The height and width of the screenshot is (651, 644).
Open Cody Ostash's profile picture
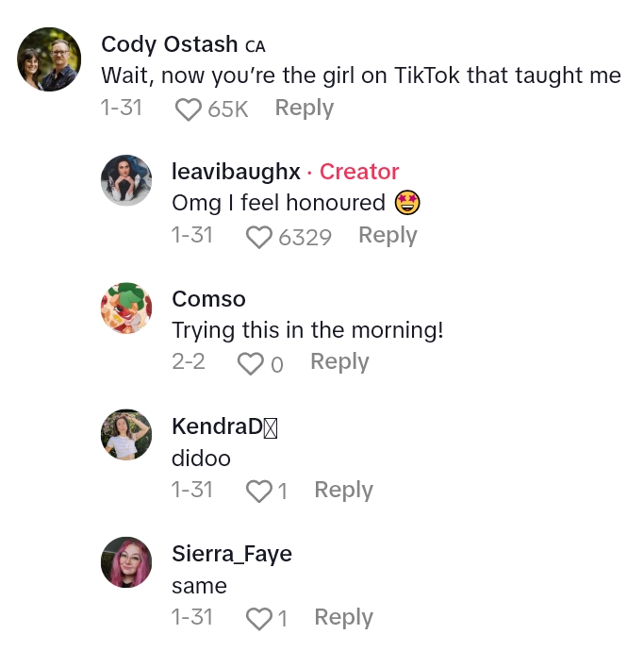[49, 59]
